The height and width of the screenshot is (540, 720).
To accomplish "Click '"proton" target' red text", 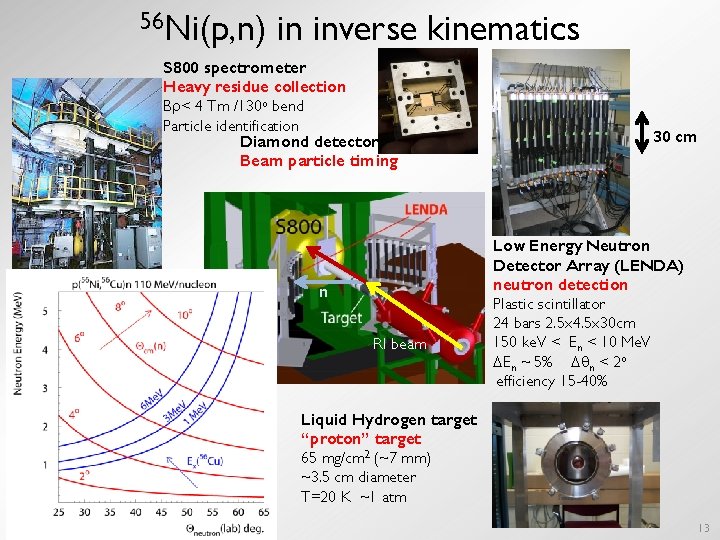I will click(360, 439).
